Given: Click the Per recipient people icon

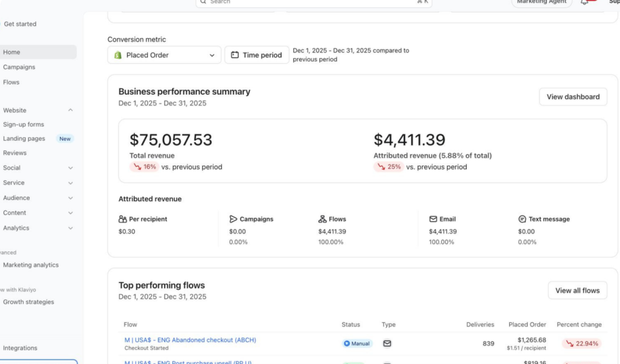Looking at the screenshot, I should tap(123, 219).
